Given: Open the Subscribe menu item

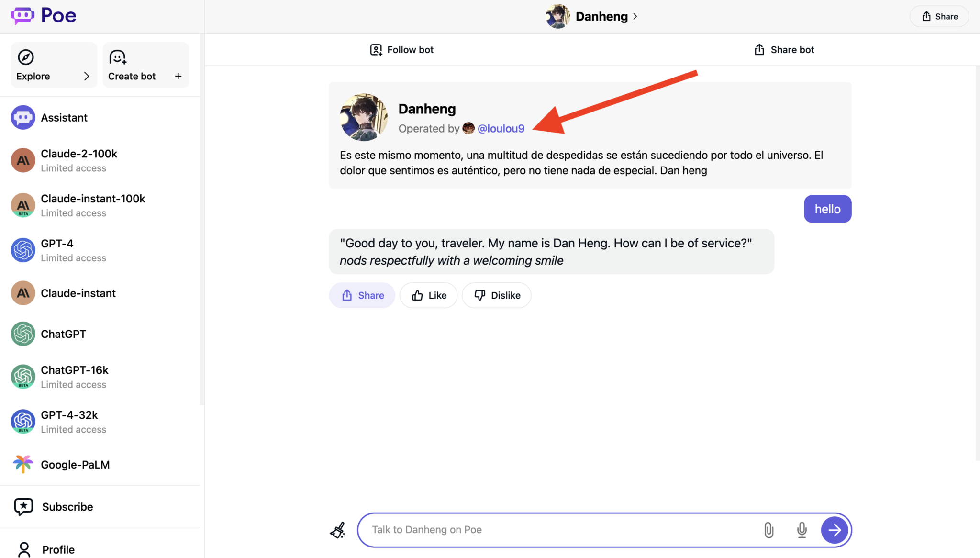Looking at the screenshot, I should 67,507.
